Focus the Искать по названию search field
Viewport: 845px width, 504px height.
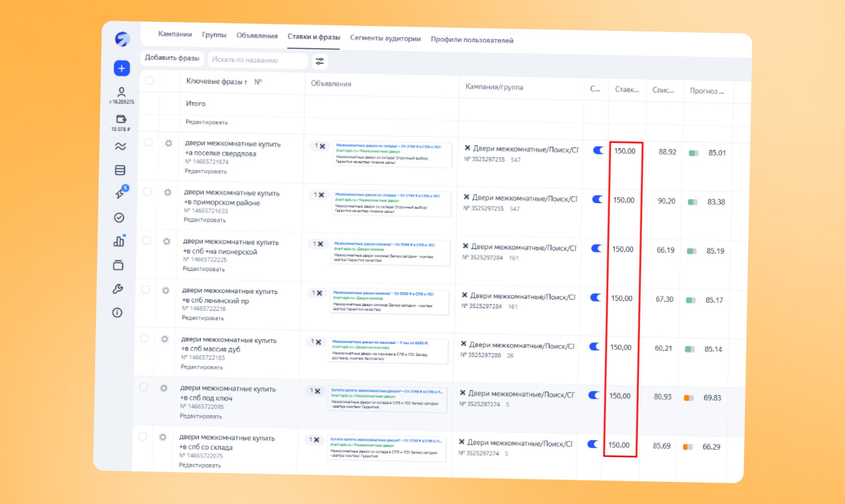[258, 60]
